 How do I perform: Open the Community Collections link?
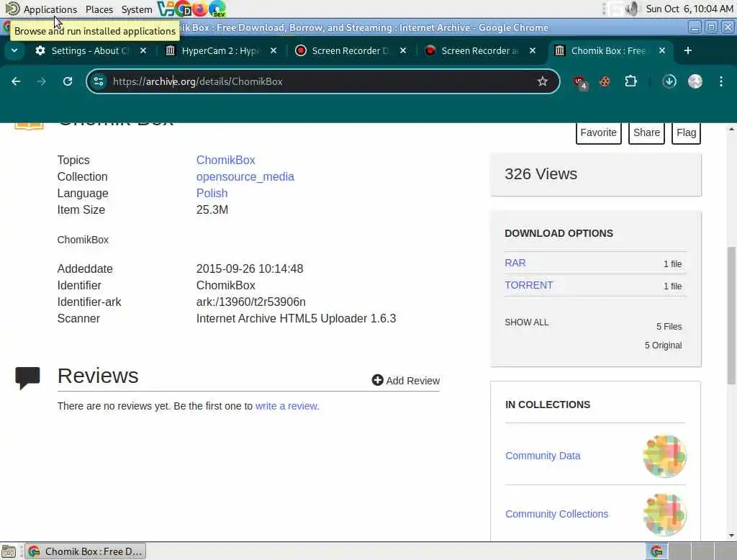coord(556,514)
